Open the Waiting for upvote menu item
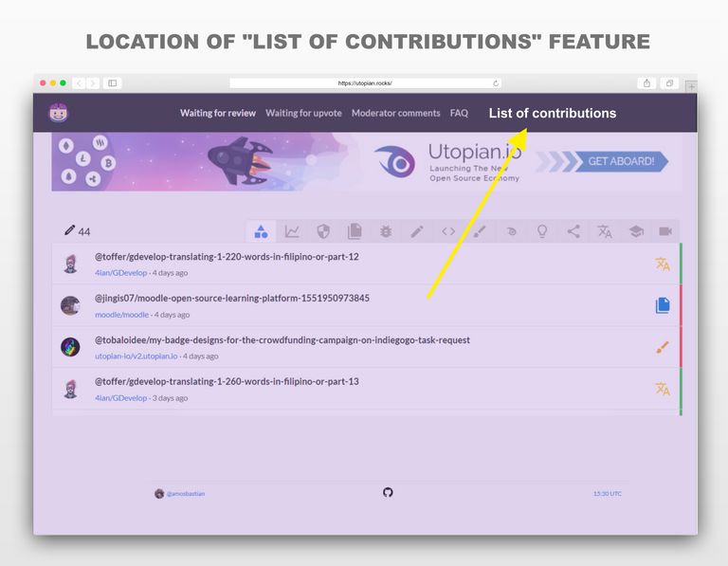728x566 pixels. (303, 113)
